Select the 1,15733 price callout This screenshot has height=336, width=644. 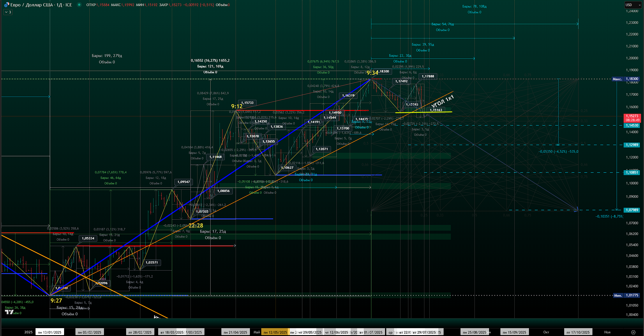(x=247, y=103)
